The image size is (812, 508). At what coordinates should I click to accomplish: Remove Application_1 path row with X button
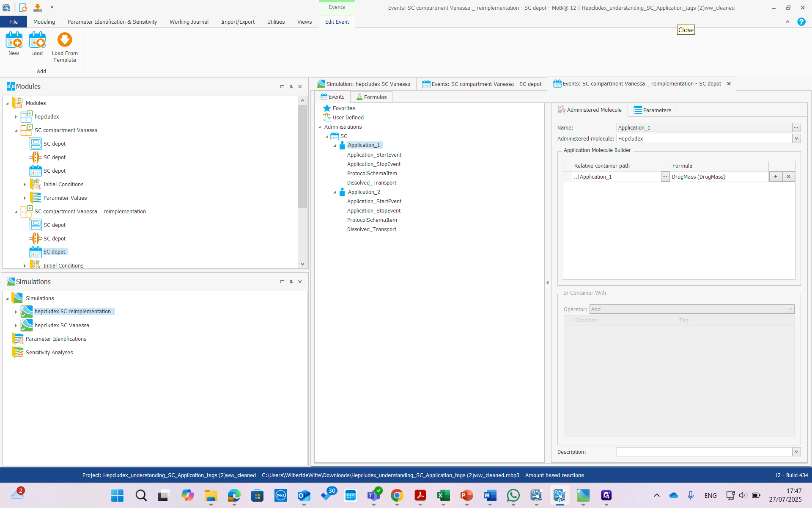788,177
